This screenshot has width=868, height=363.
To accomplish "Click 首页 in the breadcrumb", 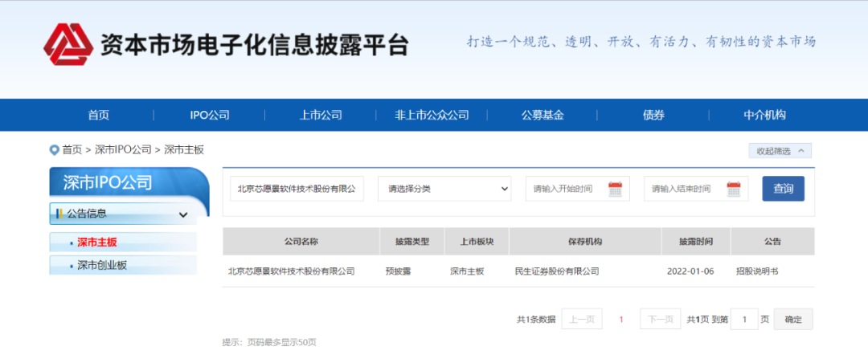I will coord(72,149).
